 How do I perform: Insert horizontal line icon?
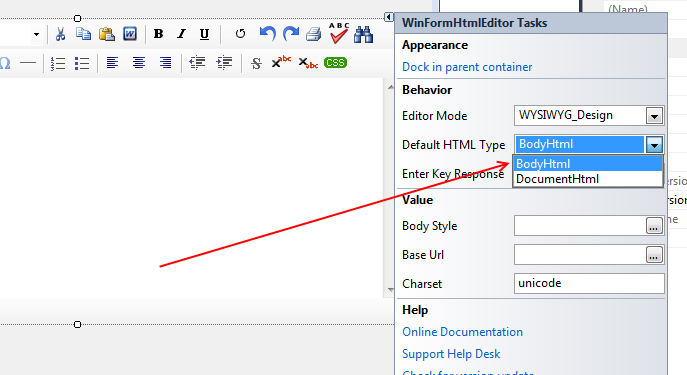[28, 63]
